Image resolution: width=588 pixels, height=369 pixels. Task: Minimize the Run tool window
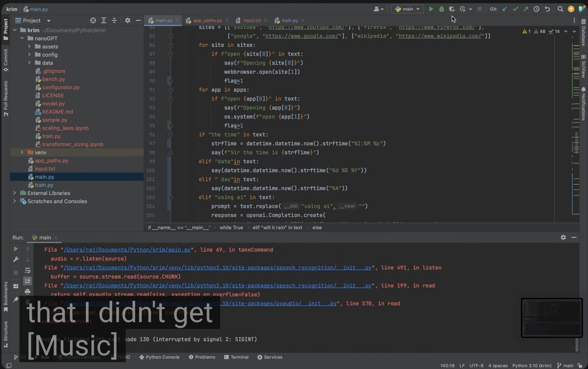(x=574, y=237)
